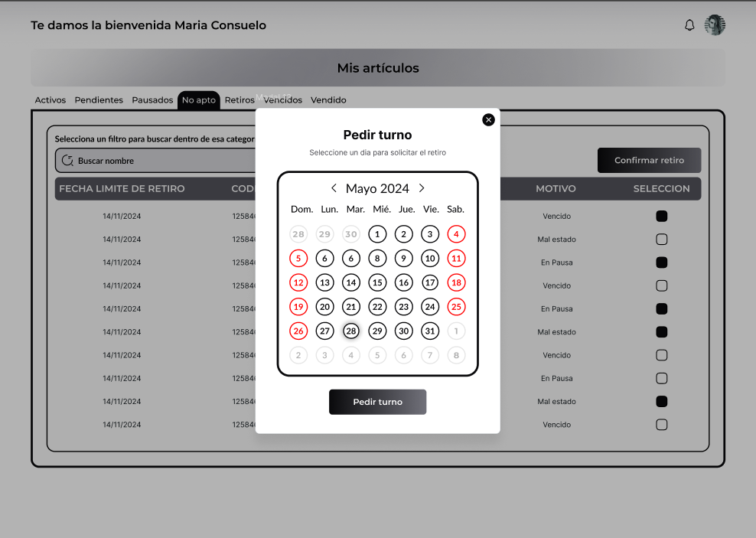This screenshot has height=538, width=756.
Task: Check the unchecked Mal estado row's checkbox
Action: coord(661,239)
